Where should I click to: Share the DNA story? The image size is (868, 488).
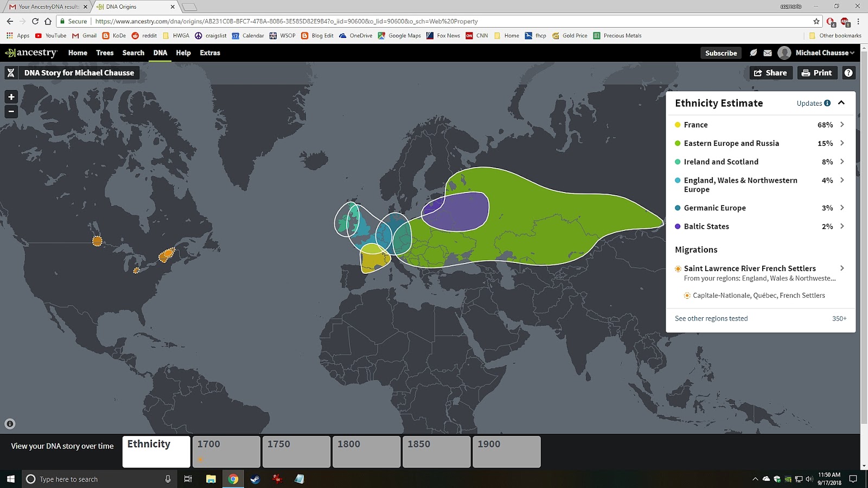click(770, 73)
